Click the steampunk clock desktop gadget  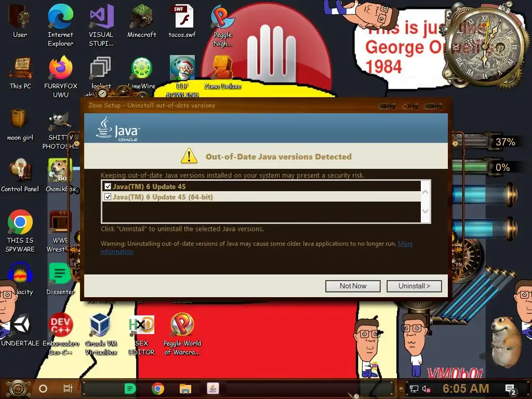click(x=485, y=47)
